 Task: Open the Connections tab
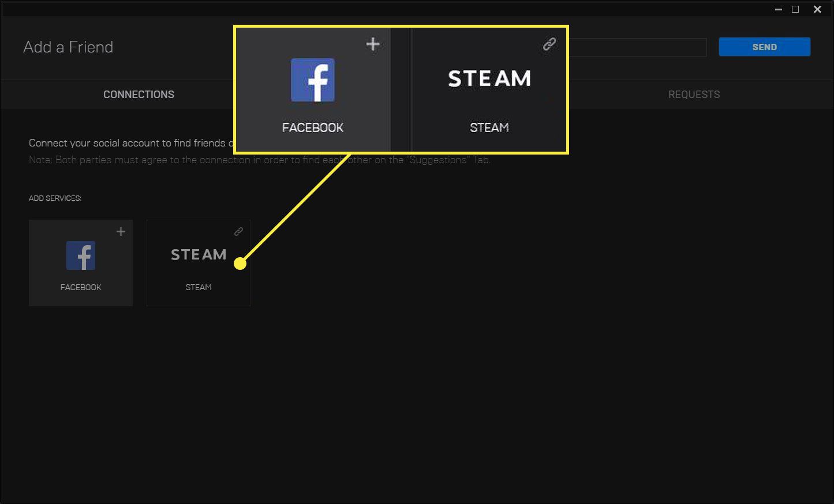pyautogui.click(x=139, y=95)
